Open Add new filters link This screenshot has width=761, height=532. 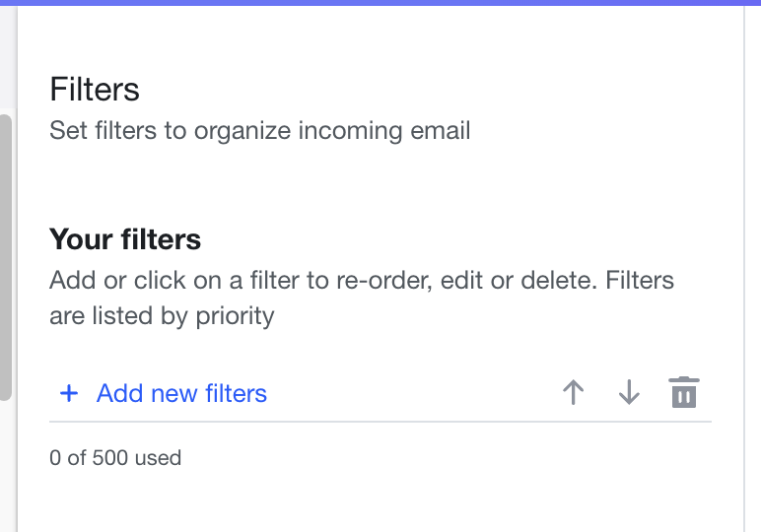click(x=181, y=393)
